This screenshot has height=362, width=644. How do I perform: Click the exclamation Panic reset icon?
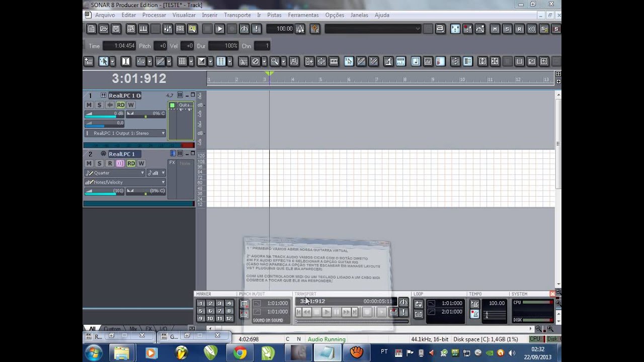point(256,29)
